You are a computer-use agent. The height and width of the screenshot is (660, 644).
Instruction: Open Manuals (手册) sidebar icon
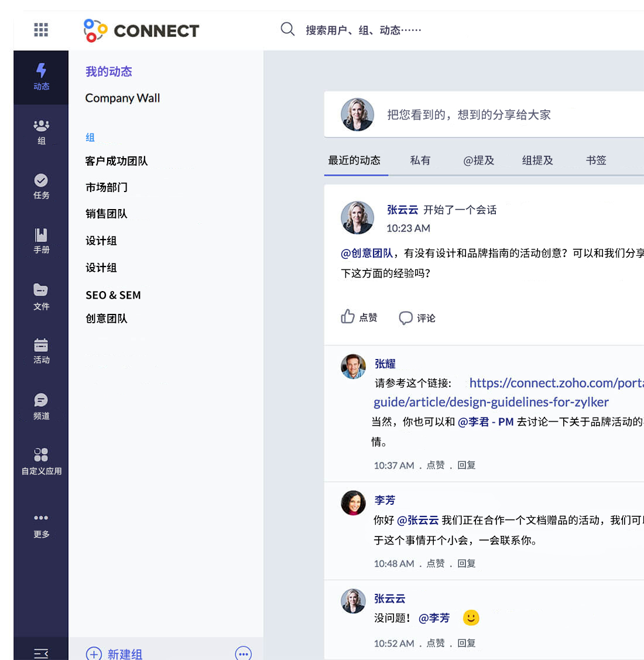click(41, 240)
